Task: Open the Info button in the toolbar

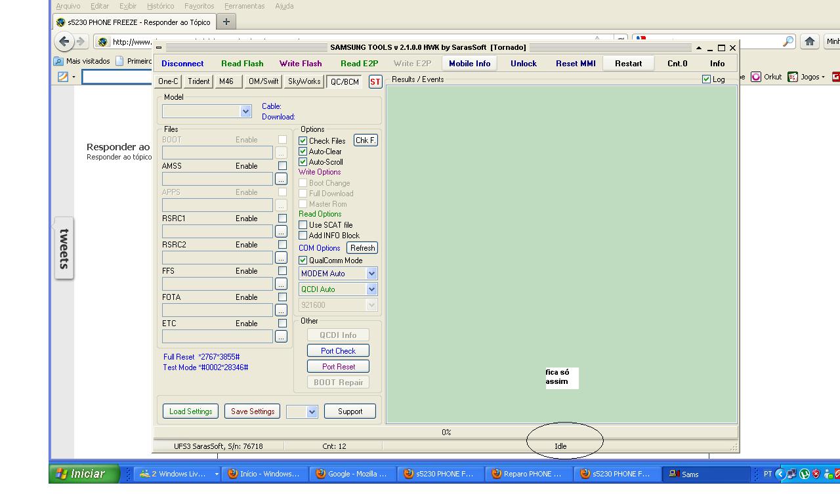Action: (x=717, y=64)
